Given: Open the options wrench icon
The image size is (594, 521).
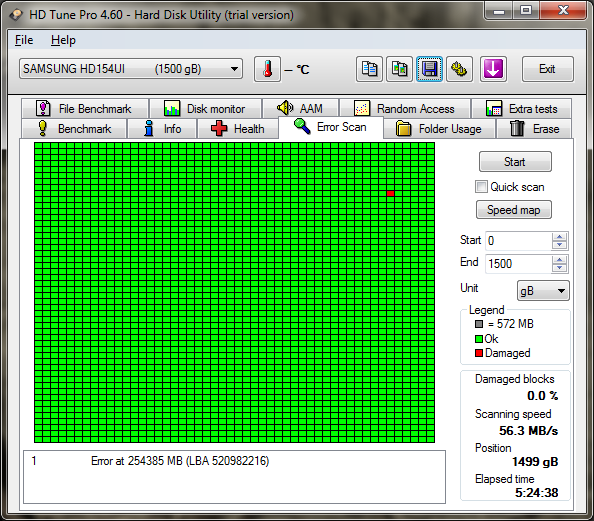Looking at the screenshot, I should pos(459,69).
